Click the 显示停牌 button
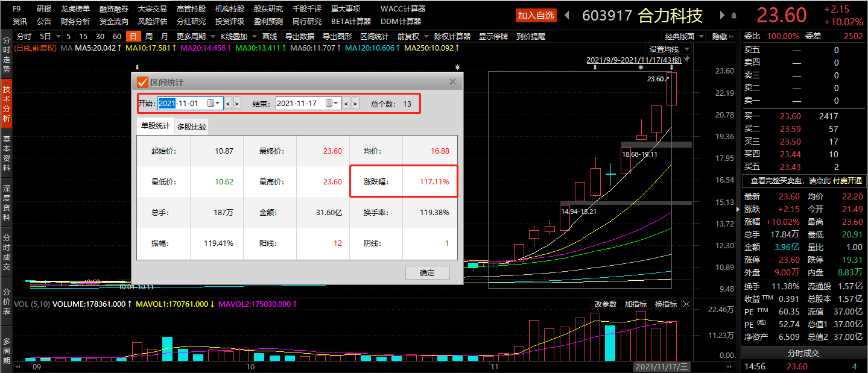Screen dimensions: 868x373 (x=493, y=37)
